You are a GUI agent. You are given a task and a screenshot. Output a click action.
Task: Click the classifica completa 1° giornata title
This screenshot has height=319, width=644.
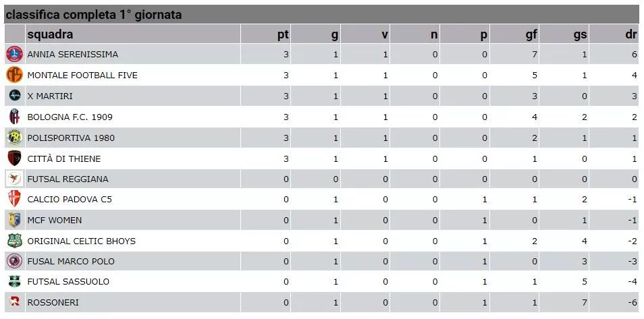point(94,15)
